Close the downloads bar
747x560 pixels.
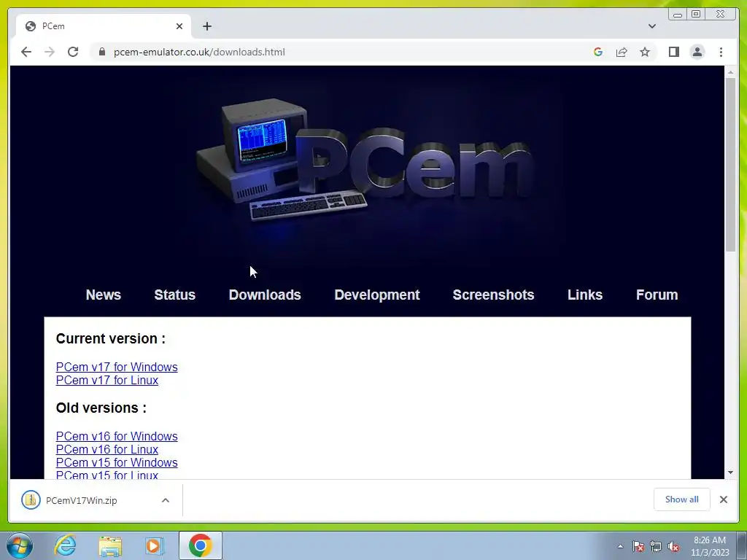coord(724,499)
